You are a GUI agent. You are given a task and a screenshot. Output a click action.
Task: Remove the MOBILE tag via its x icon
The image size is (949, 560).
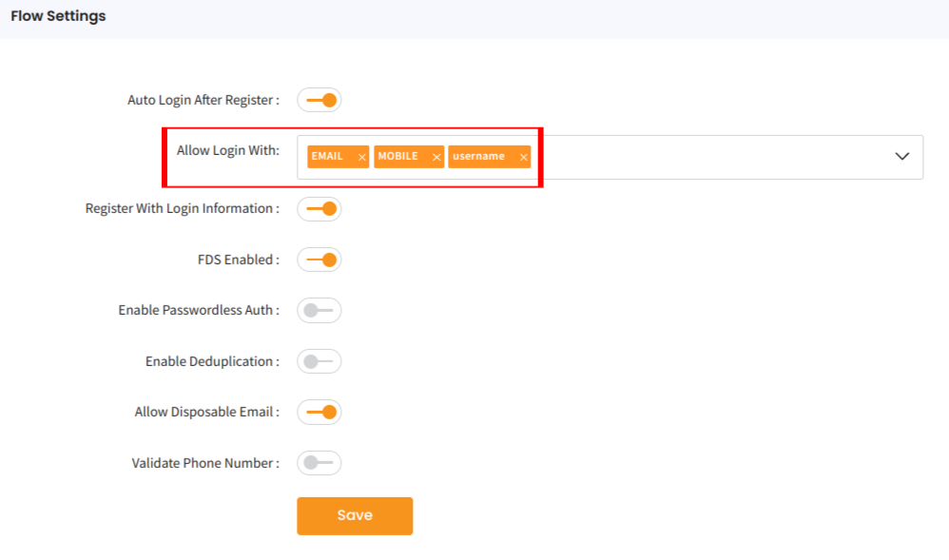point(436,156)
